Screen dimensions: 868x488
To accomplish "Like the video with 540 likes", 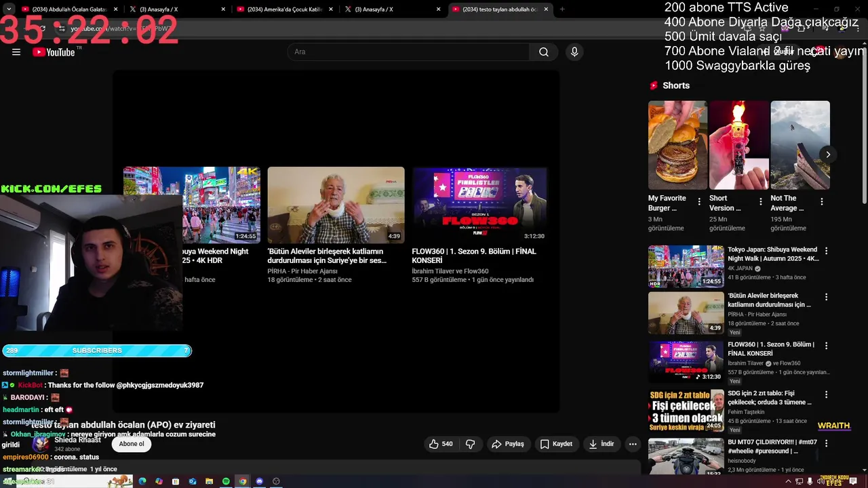I will [x=440, y=444].
